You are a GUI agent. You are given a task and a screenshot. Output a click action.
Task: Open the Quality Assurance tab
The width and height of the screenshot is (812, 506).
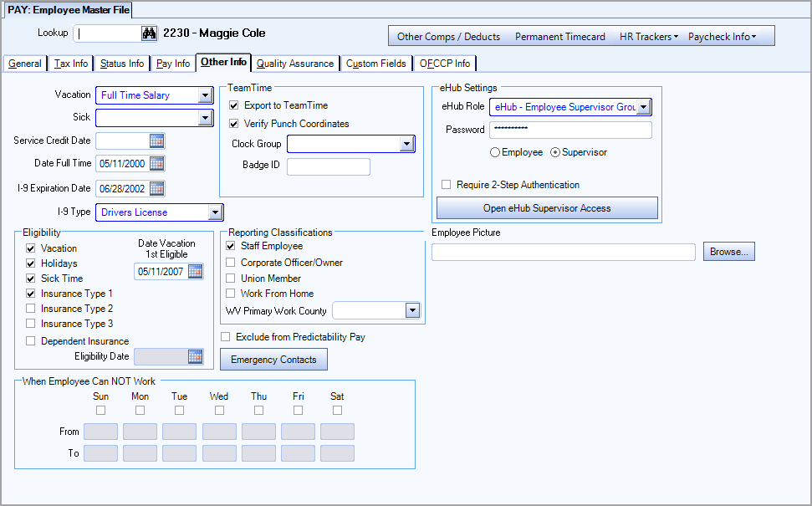[x=294, y=63]
